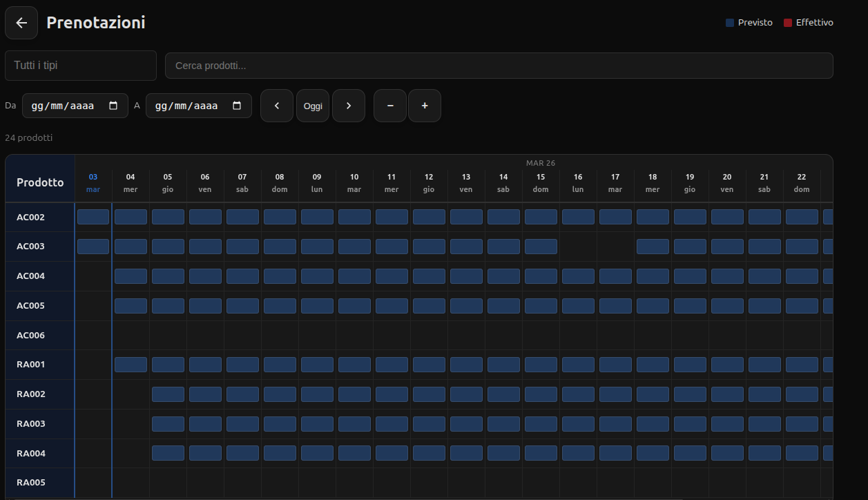Click the 08 dom date header
The height and width of the screenshot is (500, 868).
[x=280, y=183]
